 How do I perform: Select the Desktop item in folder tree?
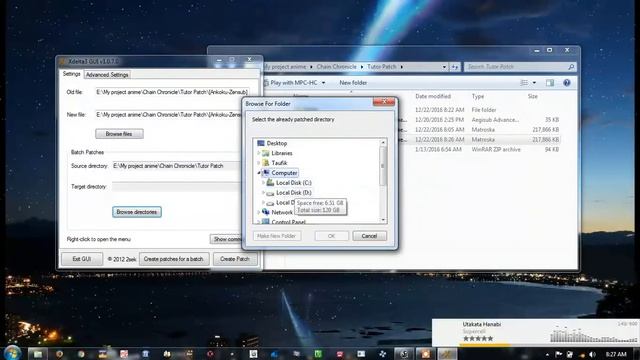coord(277,143)
